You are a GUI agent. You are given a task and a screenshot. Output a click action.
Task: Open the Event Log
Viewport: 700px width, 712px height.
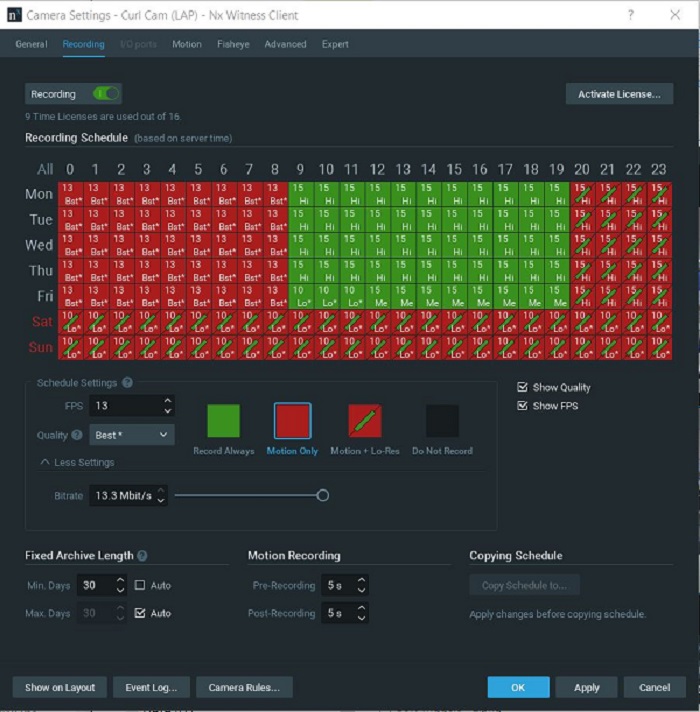tap(151, 687)
